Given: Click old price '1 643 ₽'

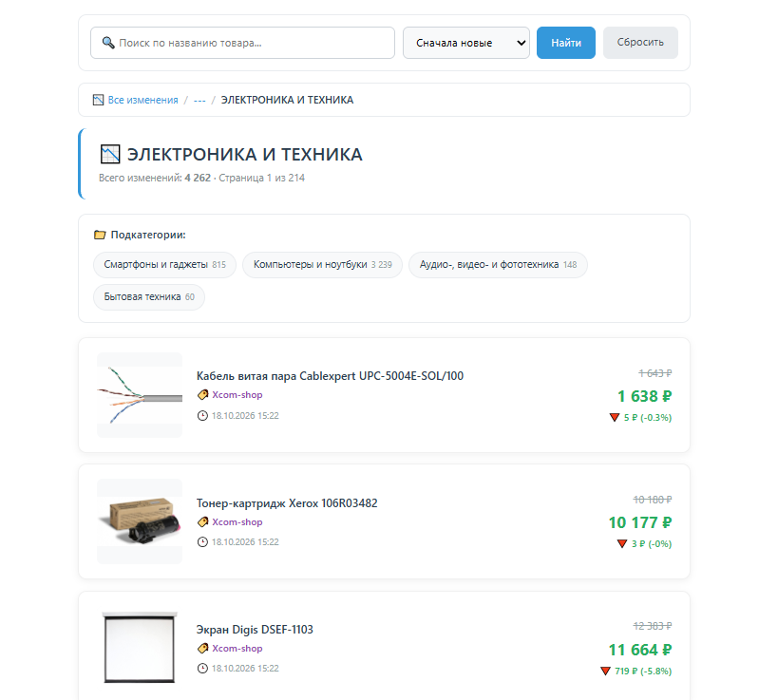Looking at the screenshot, I should coord(655,373).
